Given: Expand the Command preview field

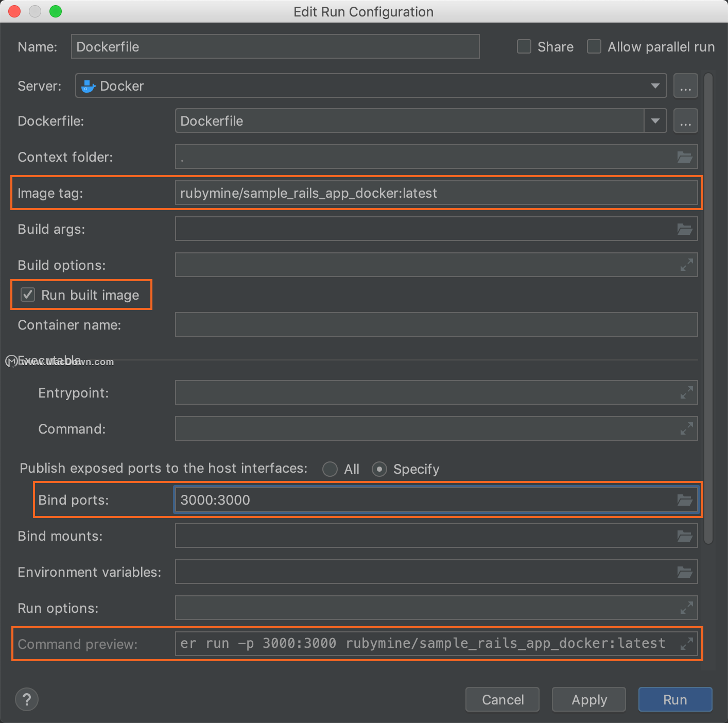Looking at the screenshot, I should tap(686, 644).
